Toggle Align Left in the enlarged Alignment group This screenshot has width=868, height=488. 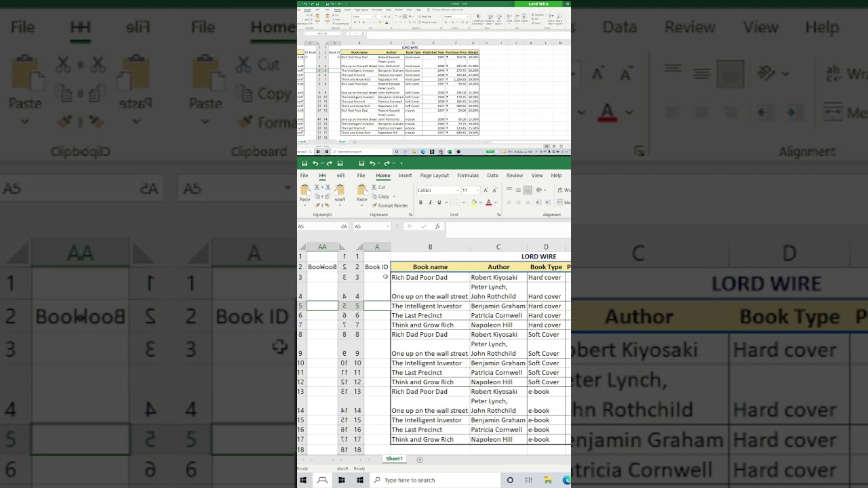(x=509, y=203)
